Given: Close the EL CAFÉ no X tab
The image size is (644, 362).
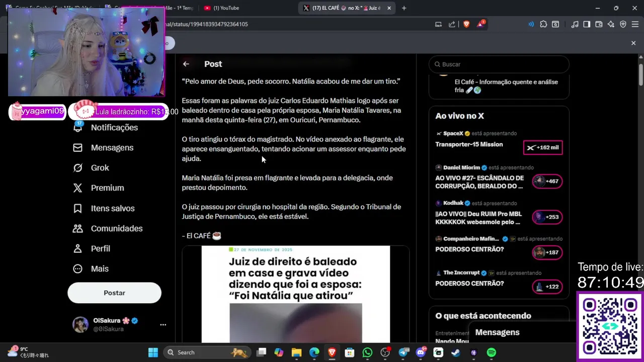Looking at the screenshot, I should [389, 8].
